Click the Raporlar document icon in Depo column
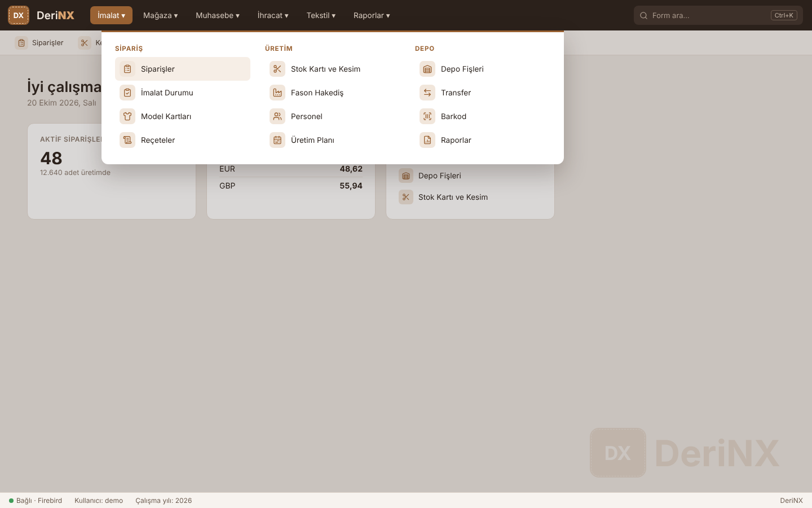Viewport: 812px width, 508px height. click(x=427, y=140)
